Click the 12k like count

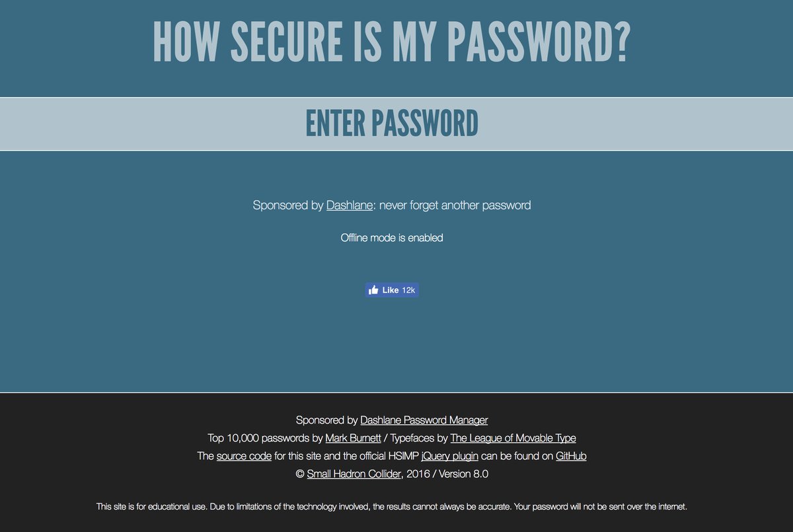tap(408, 290)
